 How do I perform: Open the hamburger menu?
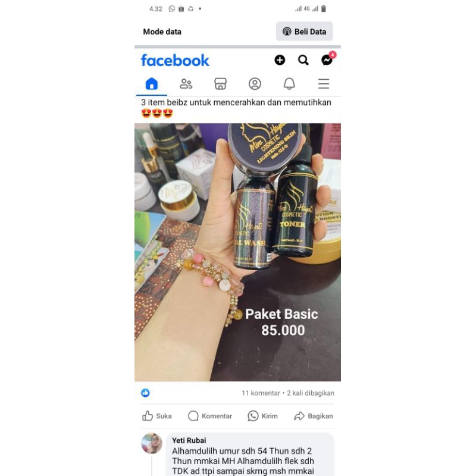[324, 84]
